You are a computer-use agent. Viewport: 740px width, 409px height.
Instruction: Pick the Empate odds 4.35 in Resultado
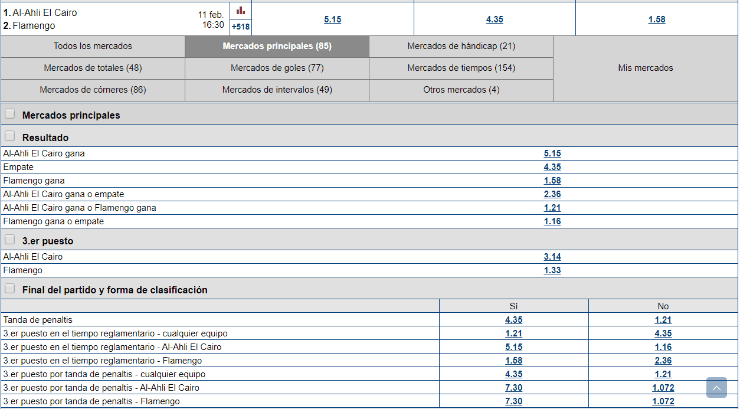[x=552, y=167]
